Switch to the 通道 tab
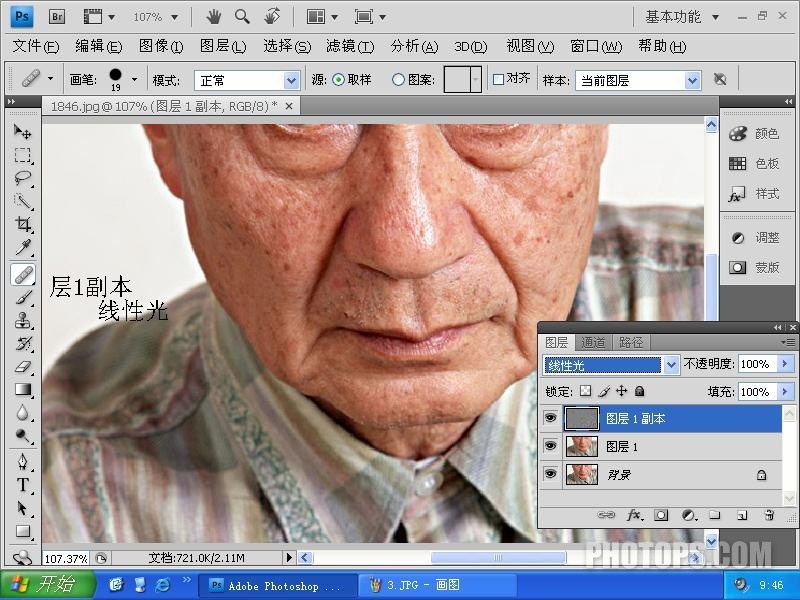Image resolution: width=800 pixels, height=600 pixels. [593, 342]
